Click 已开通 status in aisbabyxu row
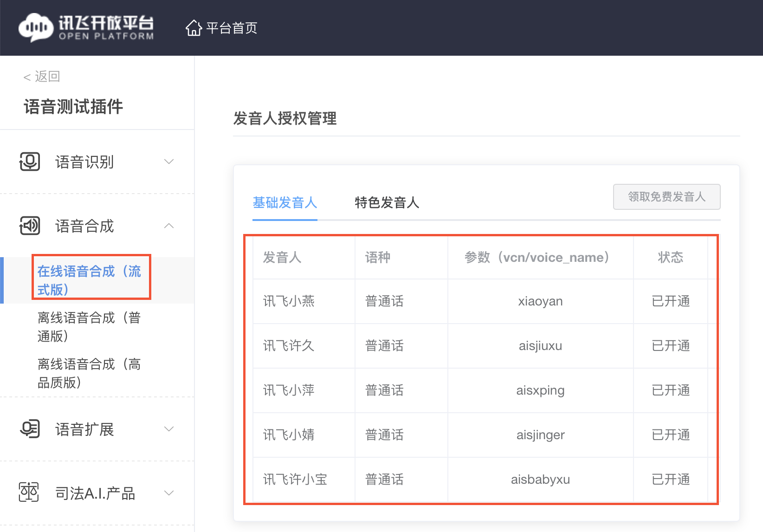 (x=671, y=480)
